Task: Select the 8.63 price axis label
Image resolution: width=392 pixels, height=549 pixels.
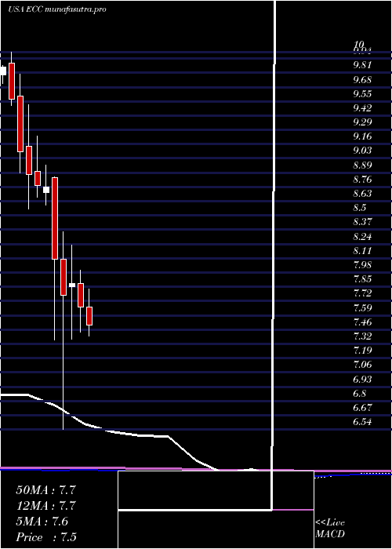Action: pyautogui.click(x=362, y=194)
